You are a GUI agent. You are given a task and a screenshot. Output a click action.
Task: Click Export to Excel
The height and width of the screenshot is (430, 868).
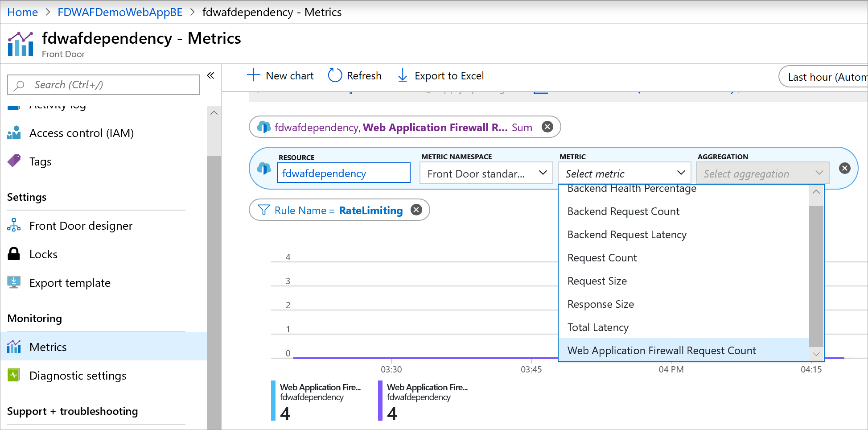pos(448,75)
